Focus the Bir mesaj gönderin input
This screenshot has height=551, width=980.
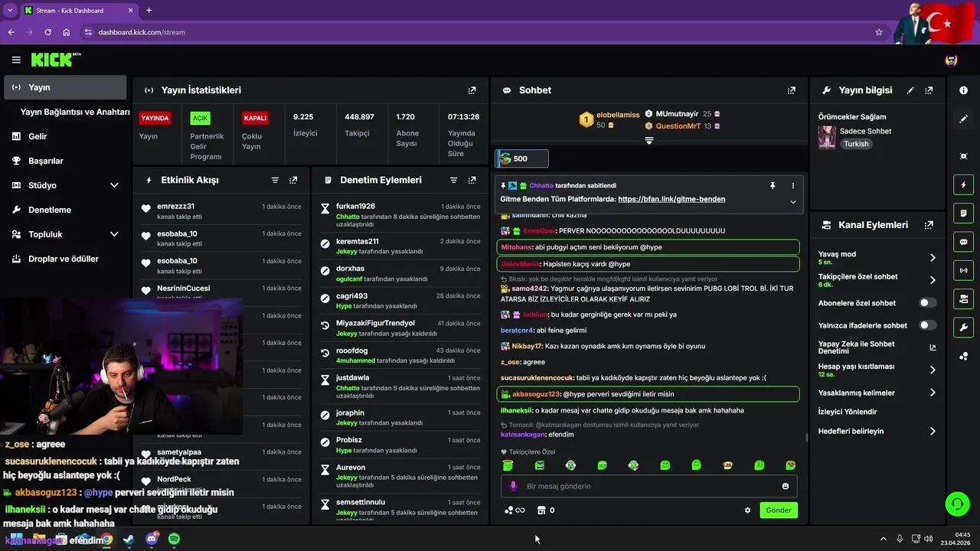[649, 486]
